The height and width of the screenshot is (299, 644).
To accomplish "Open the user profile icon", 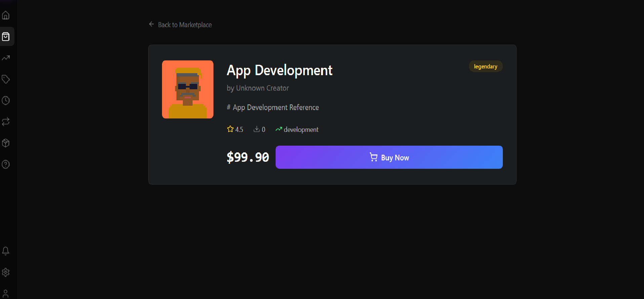I will [x=6, y=294].
